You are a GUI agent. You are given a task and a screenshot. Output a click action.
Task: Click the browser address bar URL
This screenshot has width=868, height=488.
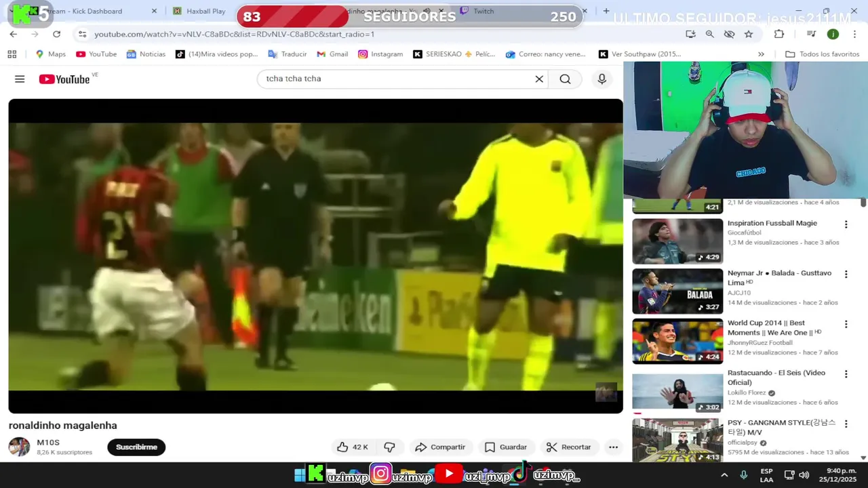[x=234, y=34]
